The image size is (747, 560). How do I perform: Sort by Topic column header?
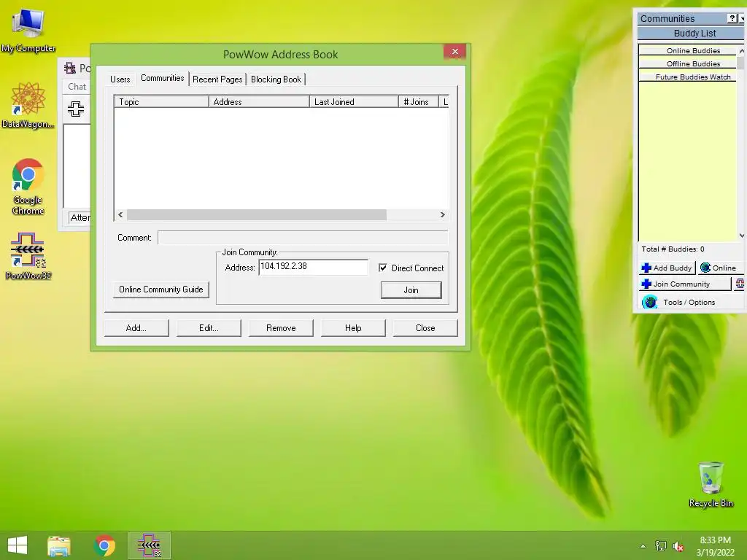coord(161,101)
